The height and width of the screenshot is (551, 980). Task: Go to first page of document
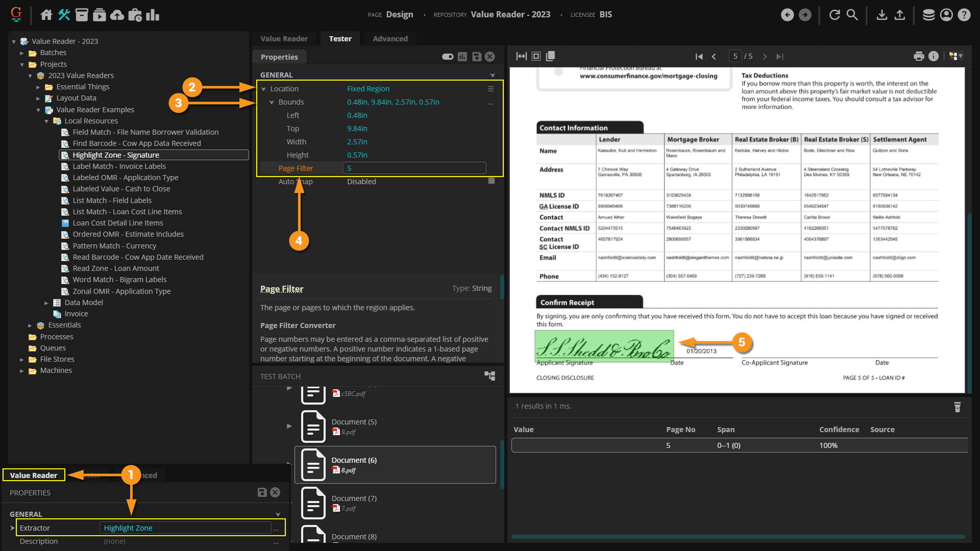coord(699,56)
